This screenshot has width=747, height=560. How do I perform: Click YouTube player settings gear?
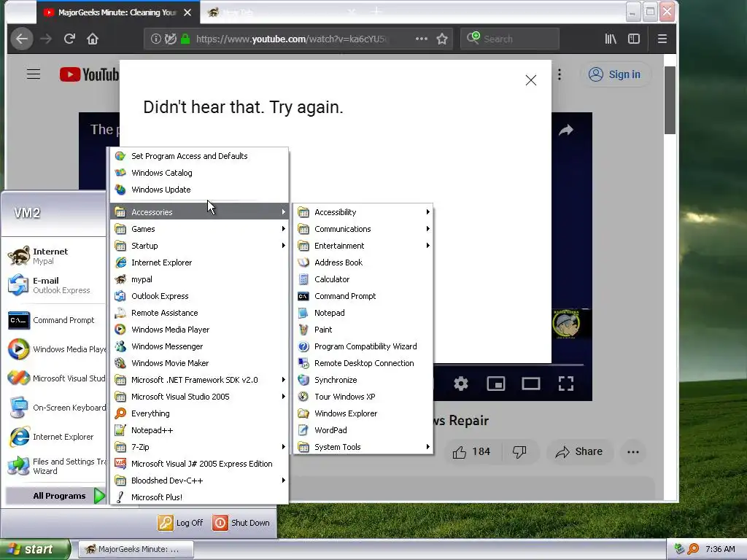[461, 384]
